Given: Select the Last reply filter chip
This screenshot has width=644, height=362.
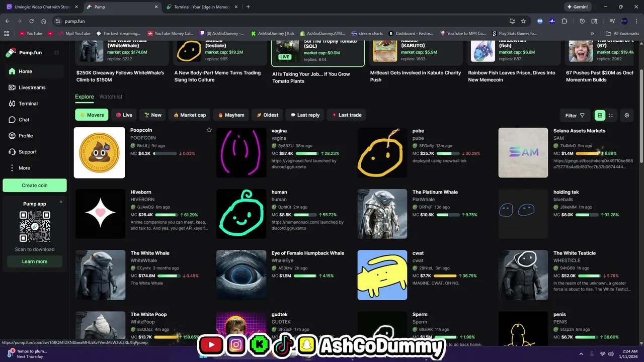Looking at the screenshot, I should 305,115.
